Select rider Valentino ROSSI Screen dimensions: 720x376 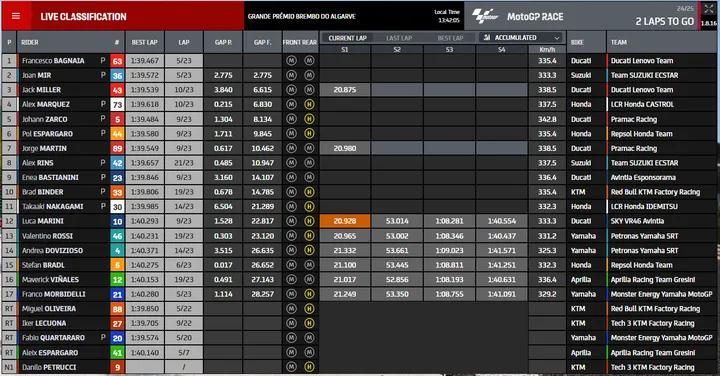coord(47,236)
